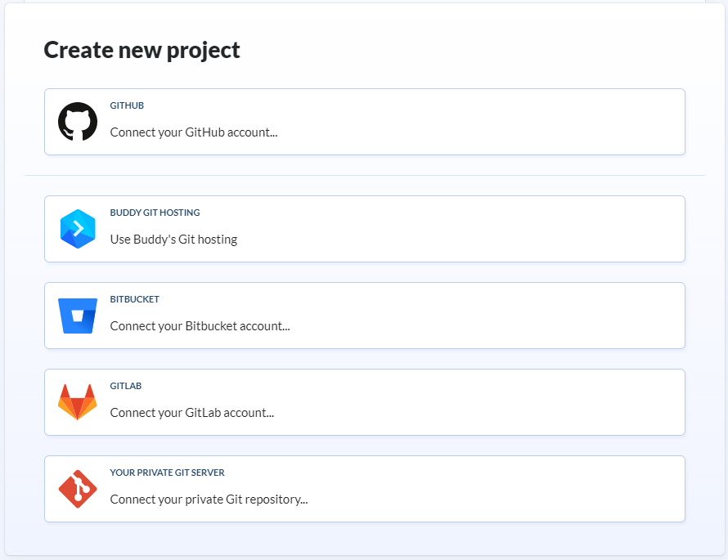Click the GitLab fox logo icon
The height and width of the screenshot is (560, 728).
[x=78, y=402]
